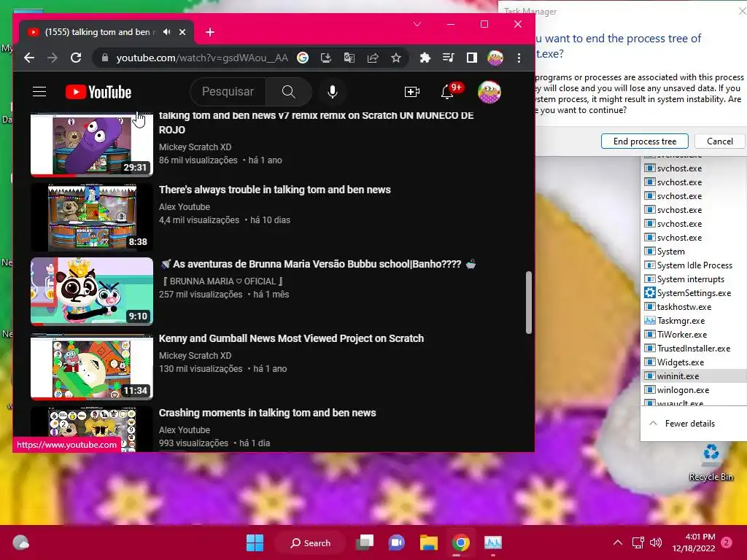Open Recycle Bin desktop icon
The image size is (747, 560).
pyautogui.click(x=711, y=462)
